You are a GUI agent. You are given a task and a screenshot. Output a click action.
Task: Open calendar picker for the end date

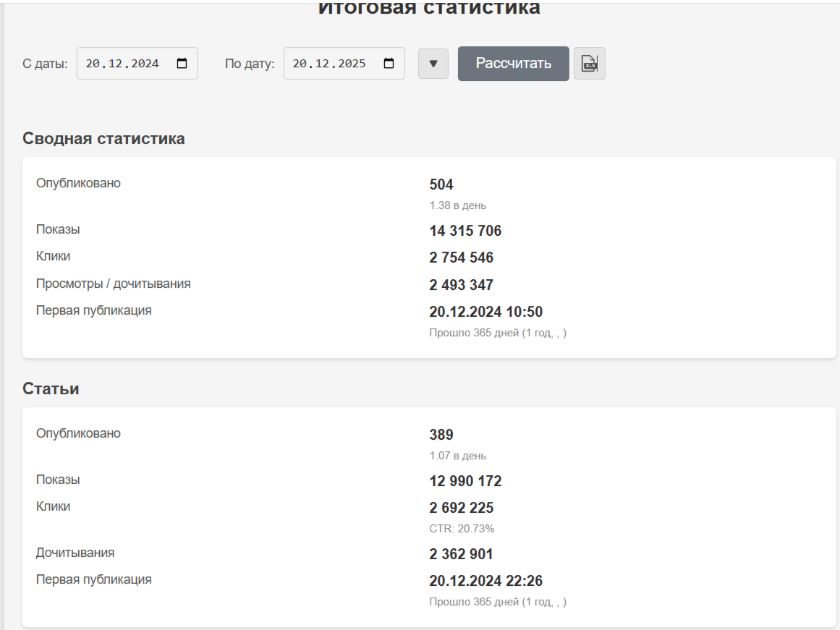click(389, 64)
